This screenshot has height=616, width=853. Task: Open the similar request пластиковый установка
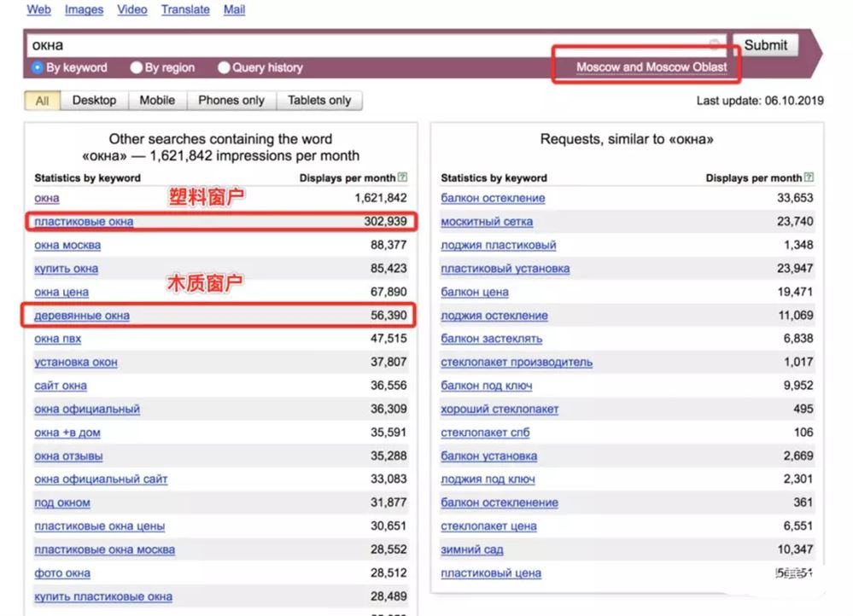tap(505, 268)
